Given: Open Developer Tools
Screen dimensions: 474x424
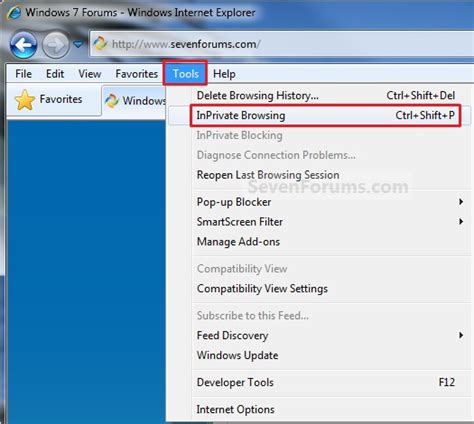Looking at the screenshot, I should tap(320, 382).
